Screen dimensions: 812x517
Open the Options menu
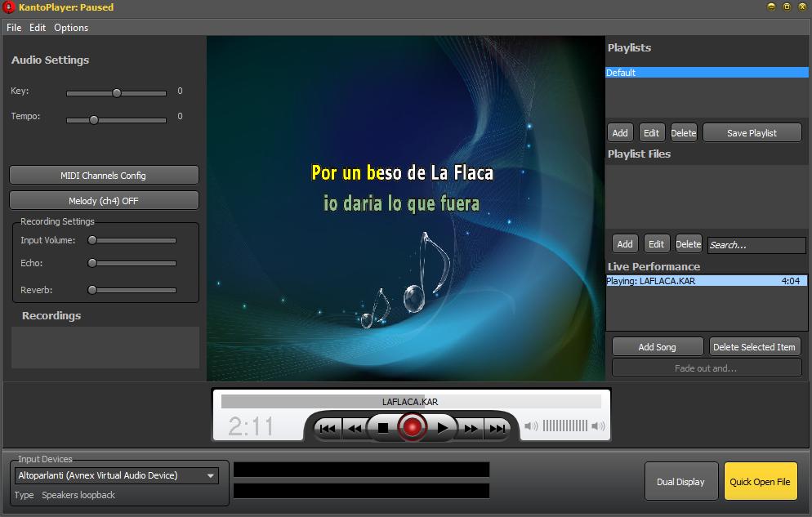pos(71,28)
